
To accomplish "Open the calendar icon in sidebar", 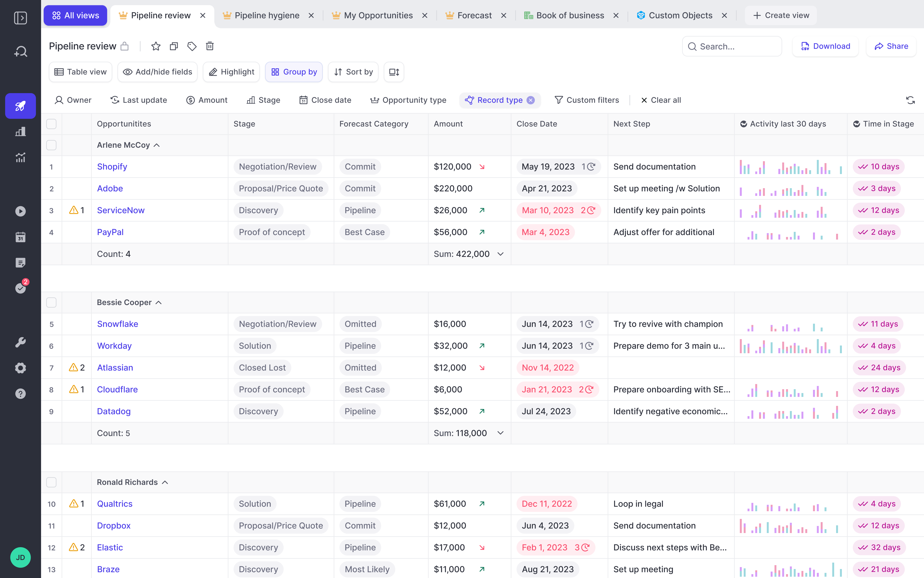I will 20,237.
